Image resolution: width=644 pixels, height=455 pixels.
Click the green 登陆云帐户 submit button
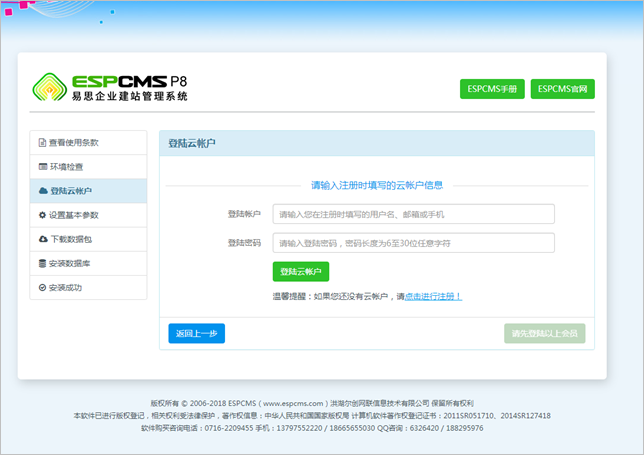[x=301, y=271]
